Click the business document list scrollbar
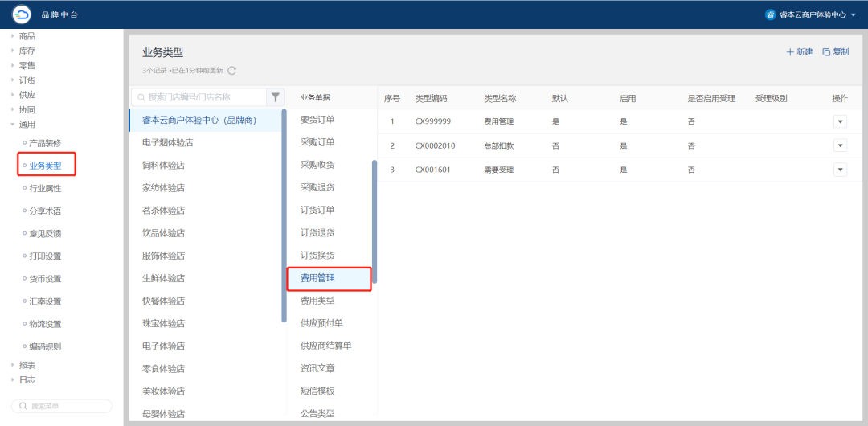This screenshot has height=426, width=868. (x=375, y=221)
